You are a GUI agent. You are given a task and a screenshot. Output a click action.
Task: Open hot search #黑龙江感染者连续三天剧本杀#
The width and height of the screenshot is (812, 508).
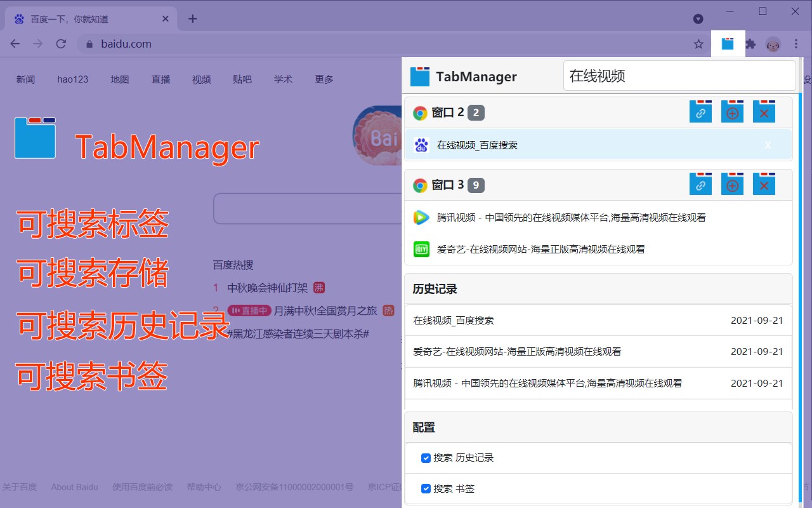[x=298, y=334]
